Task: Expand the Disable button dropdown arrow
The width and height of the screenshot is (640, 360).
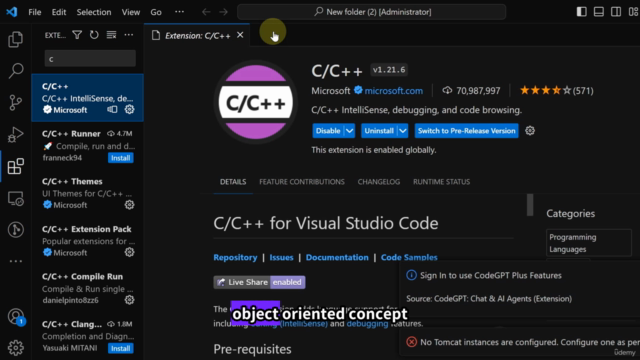Action: tap(350, 131)
